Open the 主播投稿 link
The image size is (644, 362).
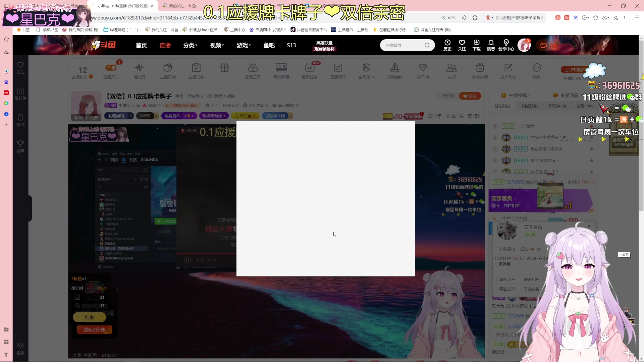click(516, 96)
